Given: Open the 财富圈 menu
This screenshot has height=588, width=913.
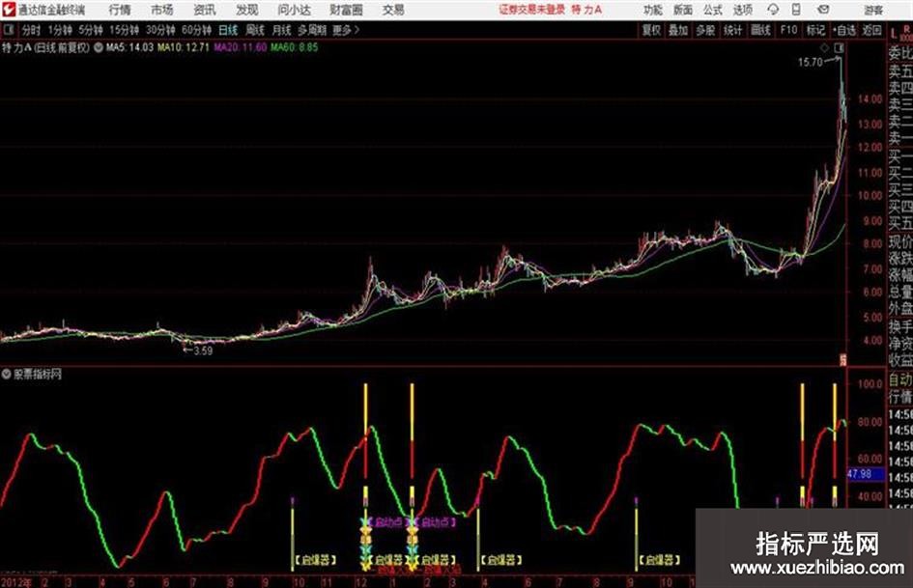Looking at the screenshot, I should [346, 10].
